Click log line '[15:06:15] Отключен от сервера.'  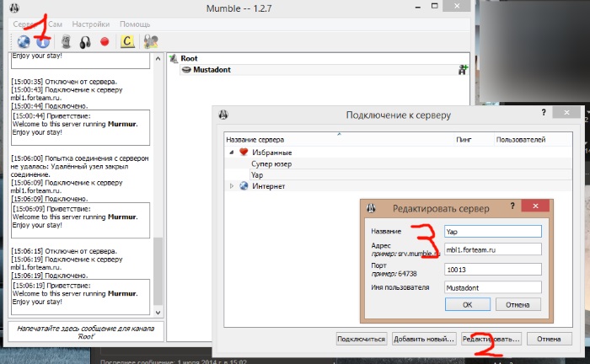point(64,251)
